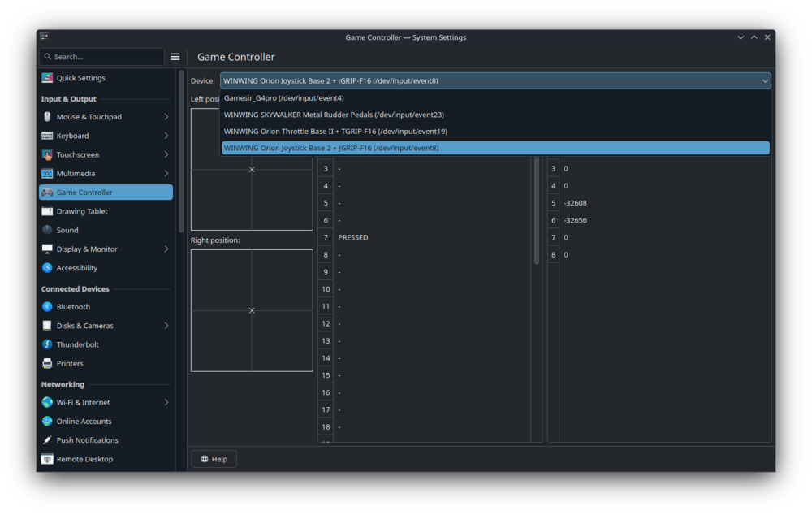
Task: Close the System Settings window
Action: pos(767,37)
